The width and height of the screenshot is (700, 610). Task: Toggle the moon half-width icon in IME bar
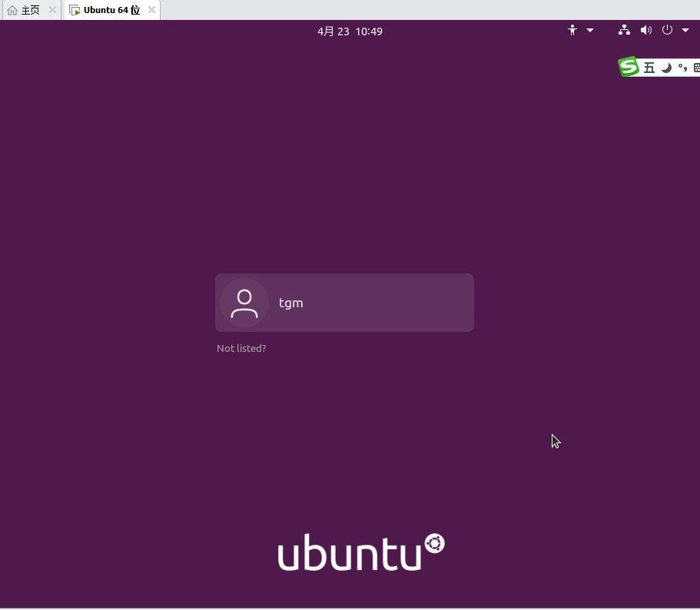point(666,68)
